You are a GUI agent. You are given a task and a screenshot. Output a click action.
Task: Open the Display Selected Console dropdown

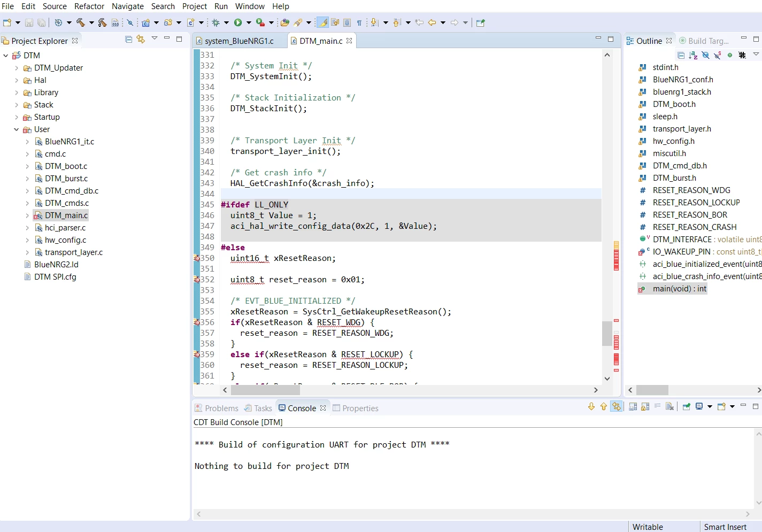(x=710, y=406)
